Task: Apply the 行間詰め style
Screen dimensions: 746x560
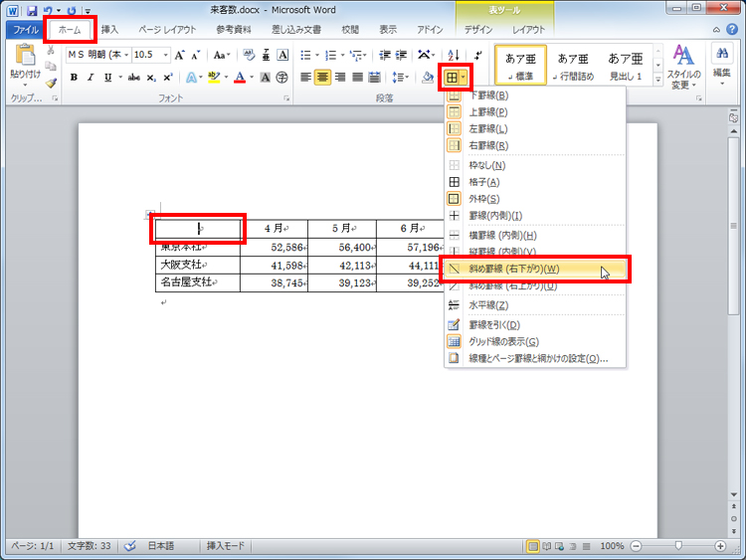Action: [573, 66]
